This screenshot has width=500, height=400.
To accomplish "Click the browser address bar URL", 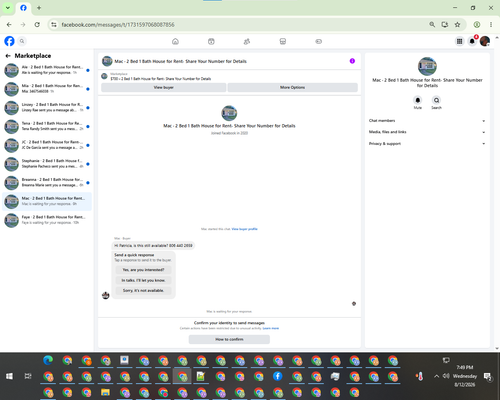I will 118,25.
